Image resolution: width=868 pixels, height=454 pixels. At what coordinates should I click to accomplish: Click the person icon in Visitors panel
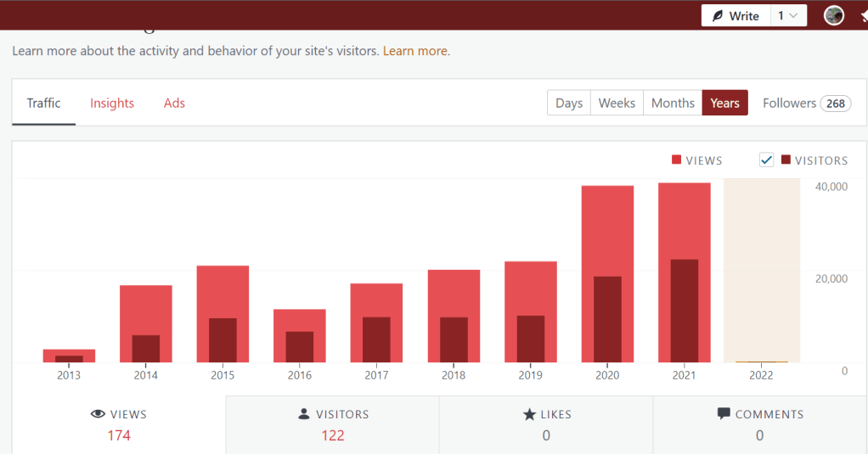pos(304,414)
